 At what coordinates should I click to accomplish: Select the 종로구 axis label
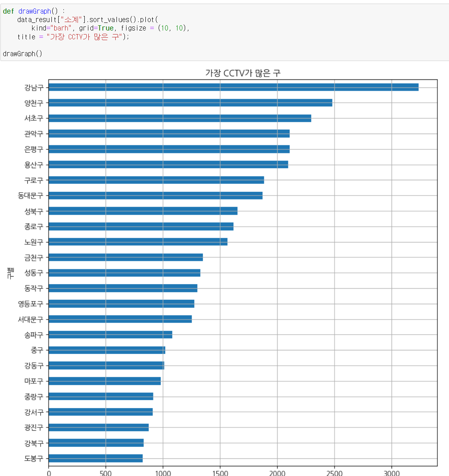coord(34,227)
